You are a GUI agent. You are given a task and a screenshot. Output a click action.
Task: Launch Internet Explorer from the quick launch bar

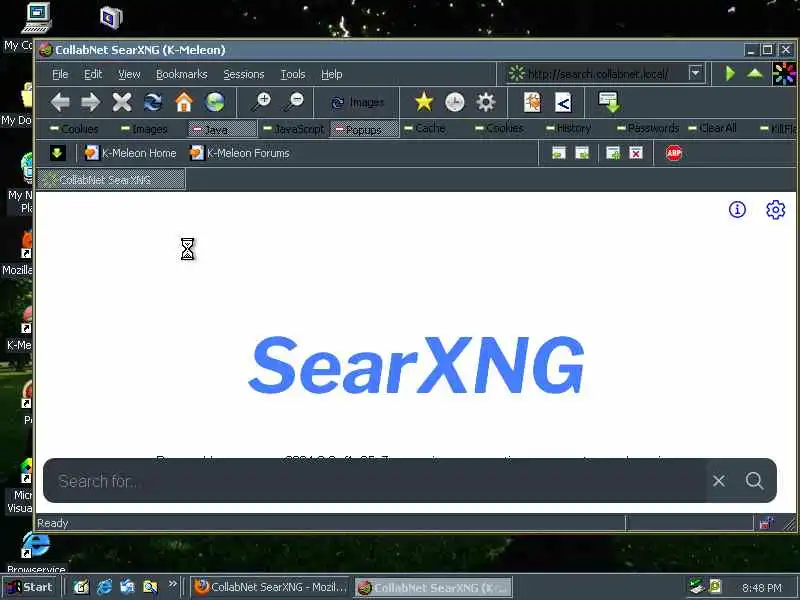(105, 587)
